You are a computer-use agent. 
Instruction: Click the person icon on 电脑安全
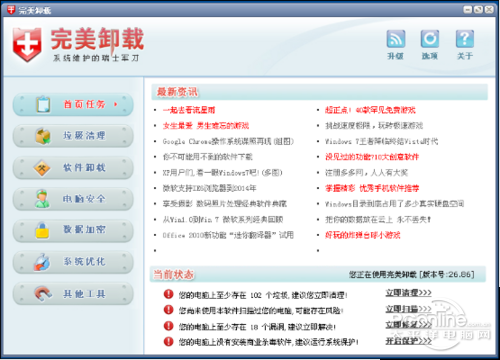tap(42, 199)
